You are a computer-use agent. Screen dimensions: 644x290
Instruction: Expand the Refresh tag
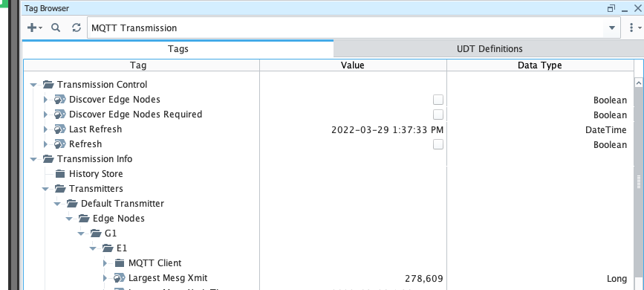(46, 144)
